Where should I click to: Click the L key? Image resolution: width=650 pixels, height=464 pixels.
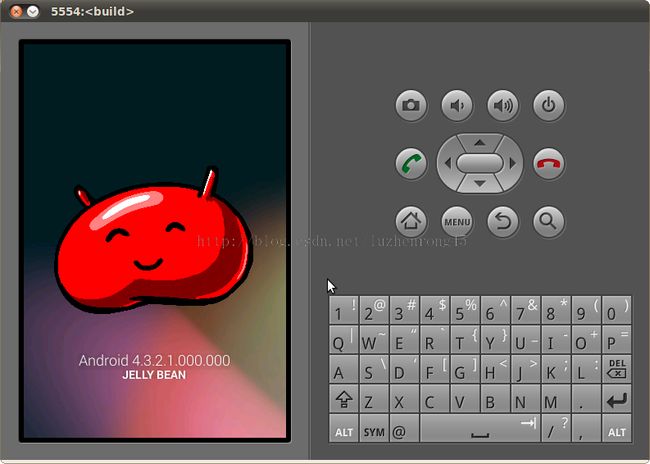[x=586, y=369]
